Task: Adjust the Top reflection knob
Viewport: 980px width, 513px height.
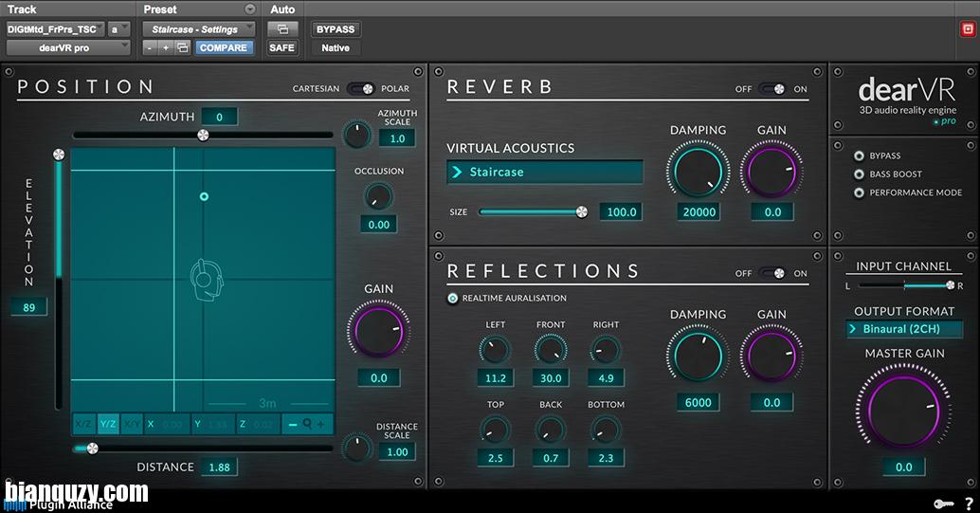Action: click(495, 430)
